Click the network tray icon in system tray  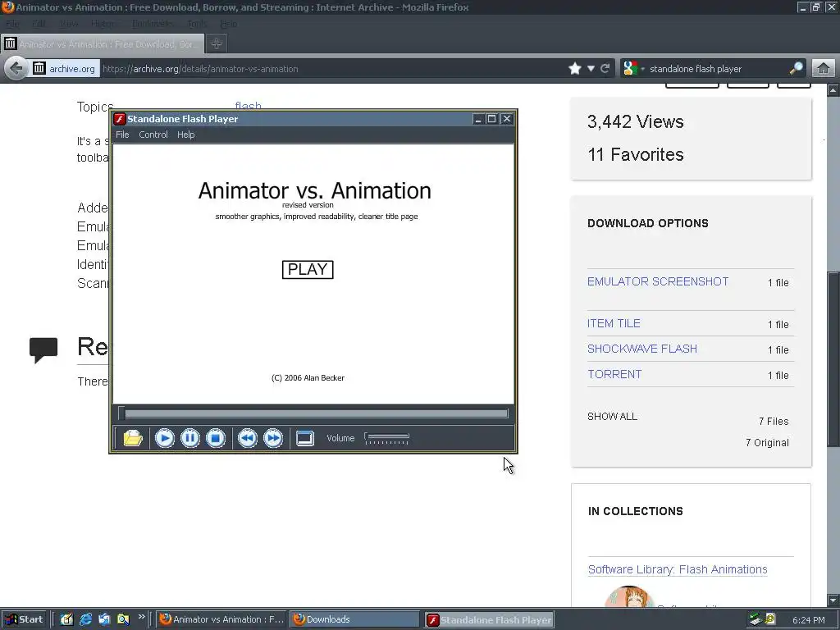tap(756, 619)
